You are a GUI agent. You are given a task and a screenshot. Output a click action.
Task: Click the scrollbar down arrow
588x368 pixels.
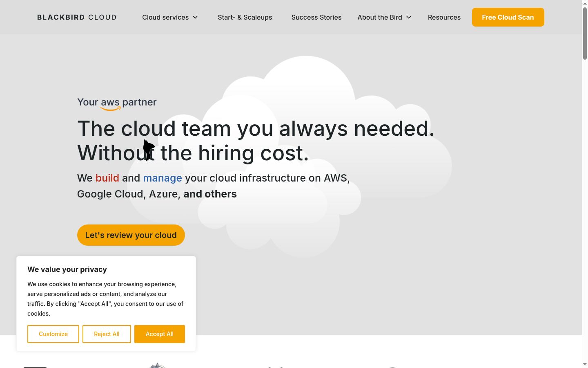pyautogui.click(x=585, y=364)
